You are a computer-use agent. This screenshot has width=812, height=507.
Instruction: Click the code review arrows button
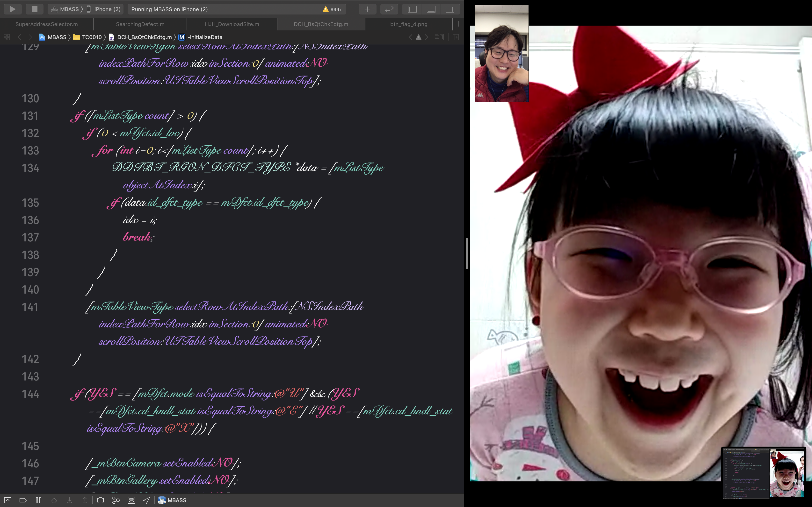tap(389, 9)
